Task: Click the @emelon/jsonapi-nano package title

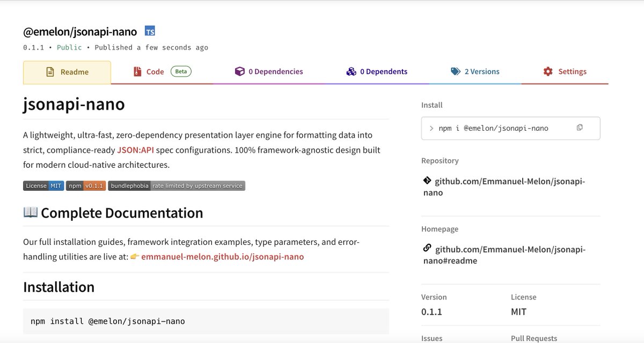Action: pos(80,32)
